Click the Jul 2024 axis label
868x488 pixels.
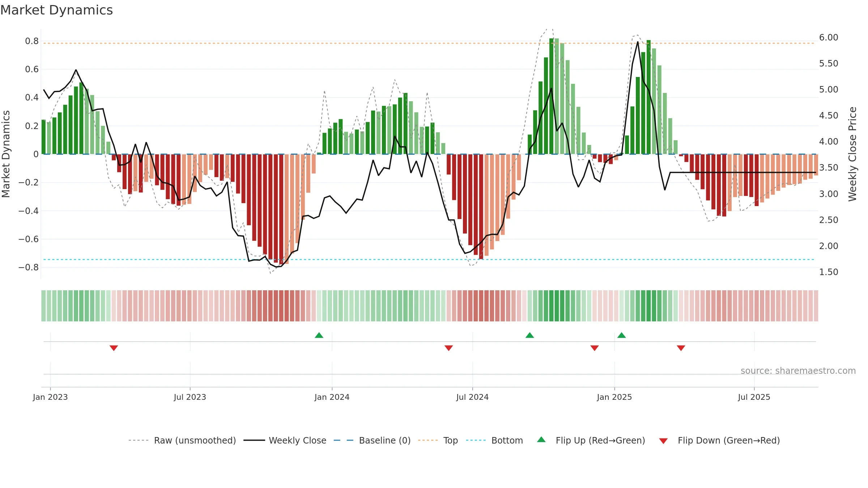pyautogui.click(x=472, y=397)
